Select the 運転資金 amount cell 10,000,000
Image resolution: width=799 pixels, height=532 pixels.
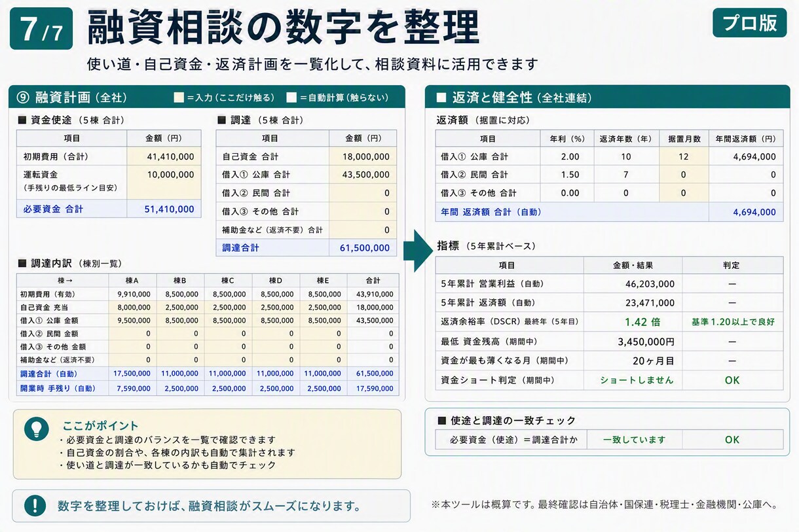(164, 183)
